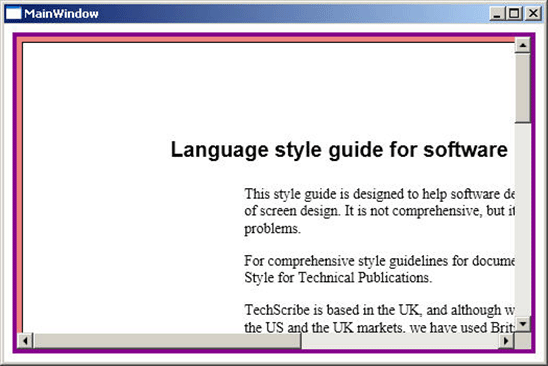Viewport: 548px width, 366px height.
Task: Click the vertical scrollbar up arrow
Action: tap(523, 45)
